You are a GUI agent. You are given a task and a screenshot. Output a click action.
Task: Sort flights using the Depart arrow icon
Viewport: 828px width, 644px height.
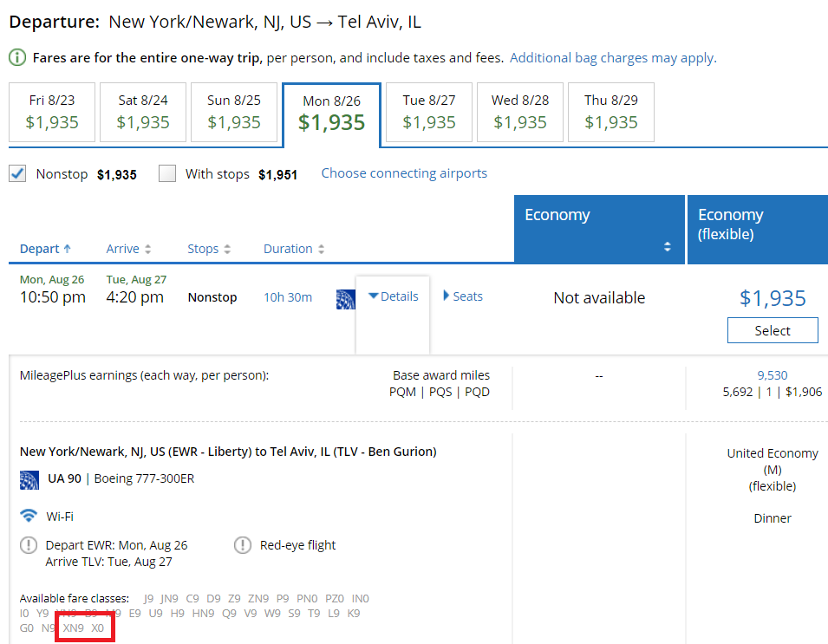pos(68,249)
